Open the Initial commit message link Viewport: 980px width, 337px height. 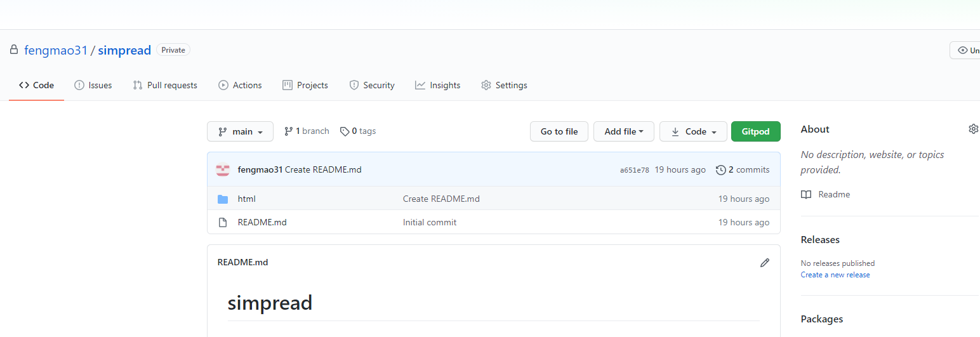click(x=430, y=222)
